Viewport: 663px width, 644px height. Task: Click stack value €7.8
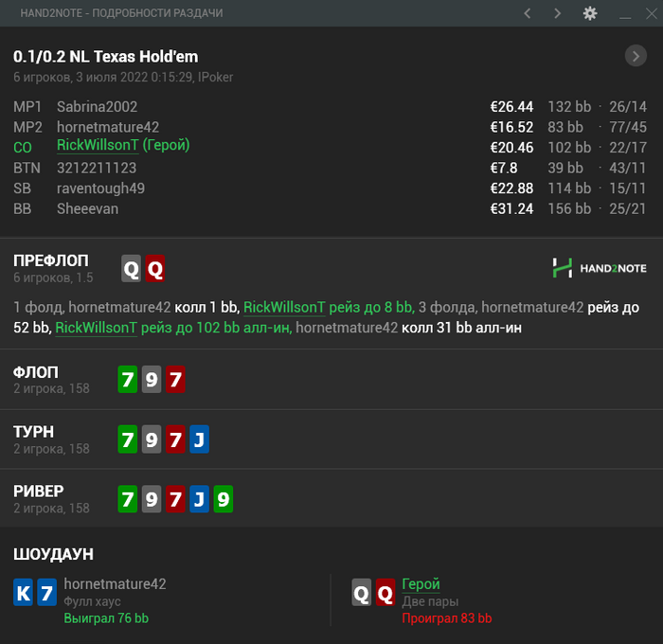coord(504,168)
